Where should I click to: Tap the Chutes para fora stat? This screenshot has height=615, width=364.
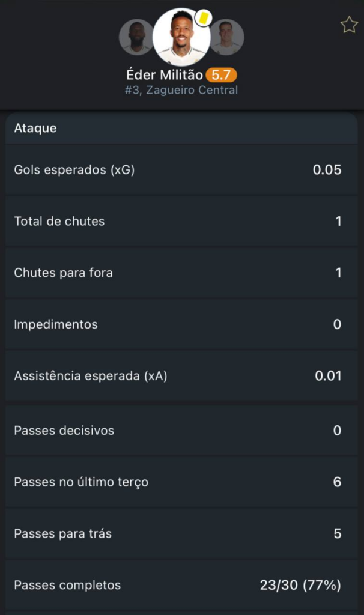pos(181,273)
